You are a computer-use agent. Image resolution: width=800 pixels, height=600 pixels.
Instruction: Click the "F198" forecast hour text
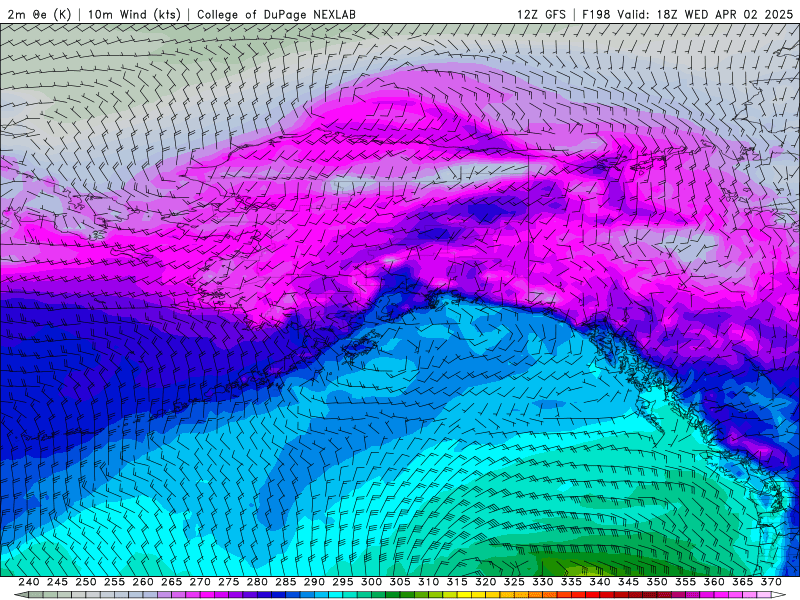click(596, 14)
